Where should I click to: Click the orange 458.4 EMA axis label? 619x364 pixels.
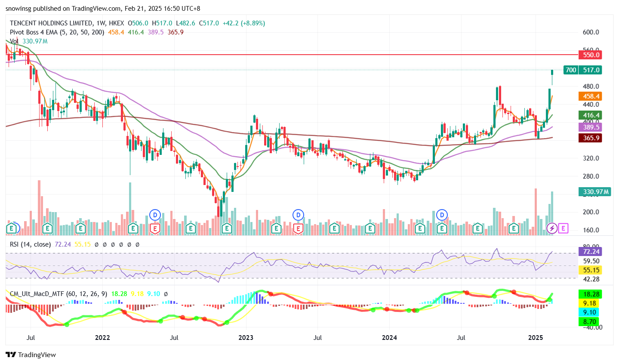[590, 96]
